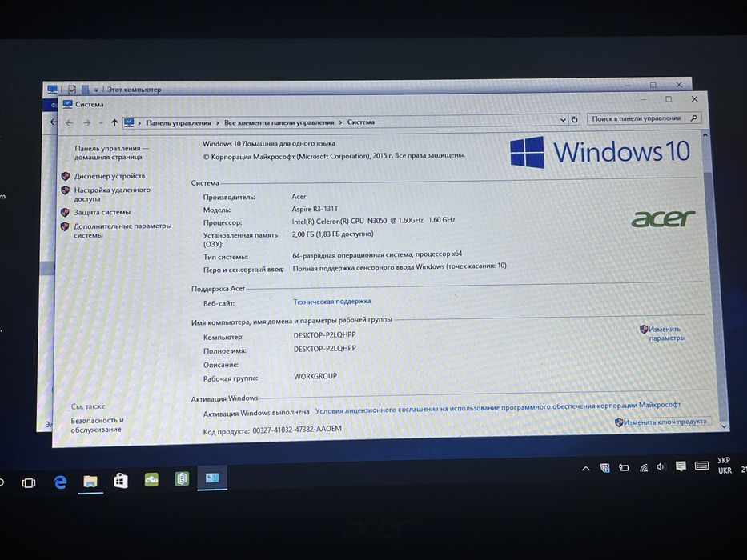Click shield icon beside Диспетчер устройств

66,176
